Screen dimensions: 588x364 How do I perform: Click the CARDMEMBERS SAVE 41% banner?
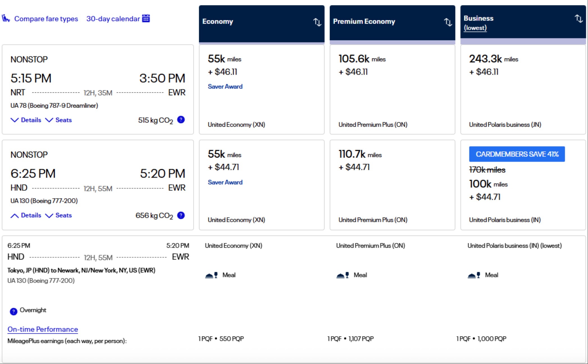(x=517, y=154)
